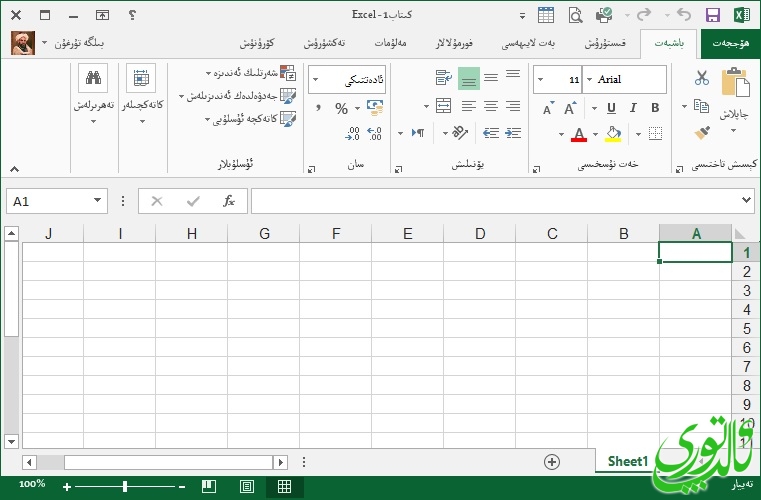Toggle Bold formatting
Viewport: 761px width, 500px height.
point(655,108)
